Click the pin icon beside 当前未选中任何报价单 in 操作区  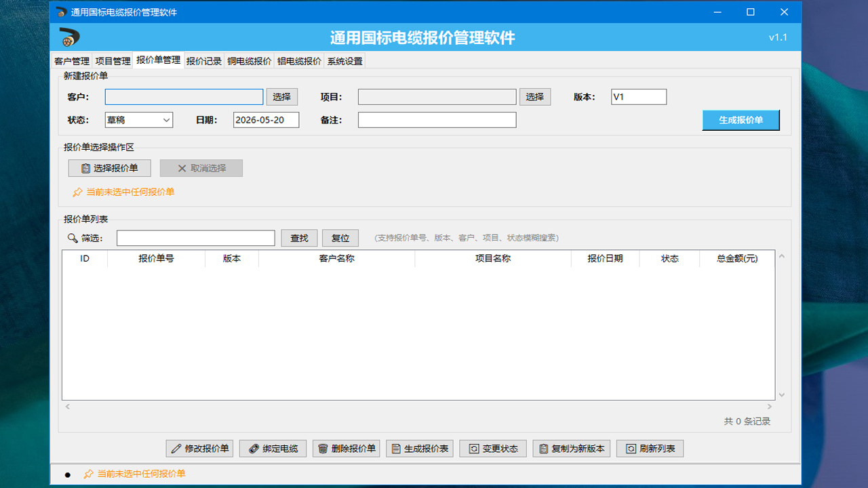coord(77,192)
